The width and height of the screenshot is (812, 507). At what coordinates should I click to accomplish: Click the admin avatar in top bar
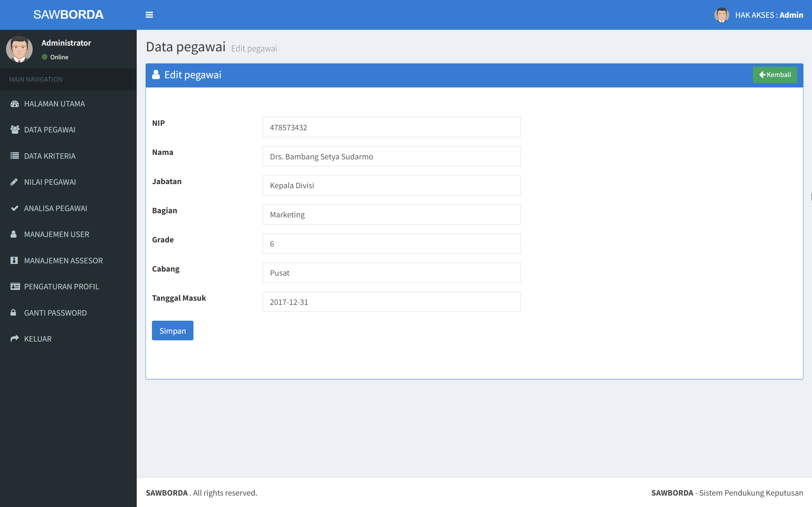[721, 15]
